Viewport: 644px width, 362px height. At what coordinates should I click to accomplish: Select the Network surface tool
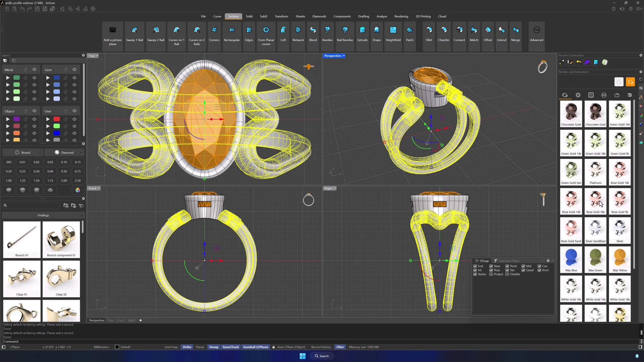pyautogui.click(x=298, y=34)
